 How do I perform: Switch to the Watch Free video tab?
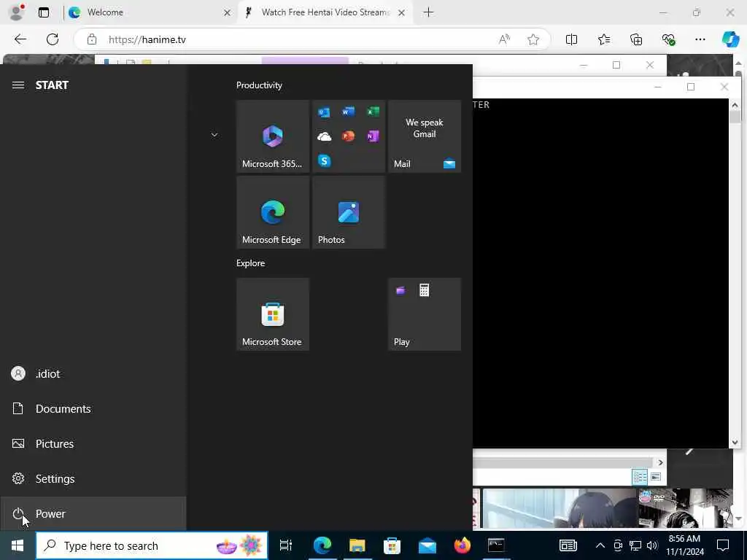[x=325, y=12]
